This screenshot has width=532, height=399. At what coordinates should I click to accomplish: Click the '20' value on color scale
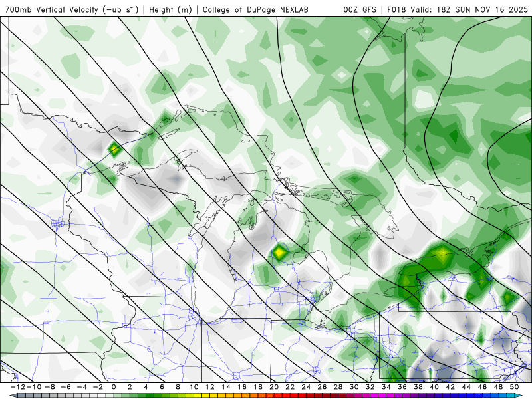[274, 387]
